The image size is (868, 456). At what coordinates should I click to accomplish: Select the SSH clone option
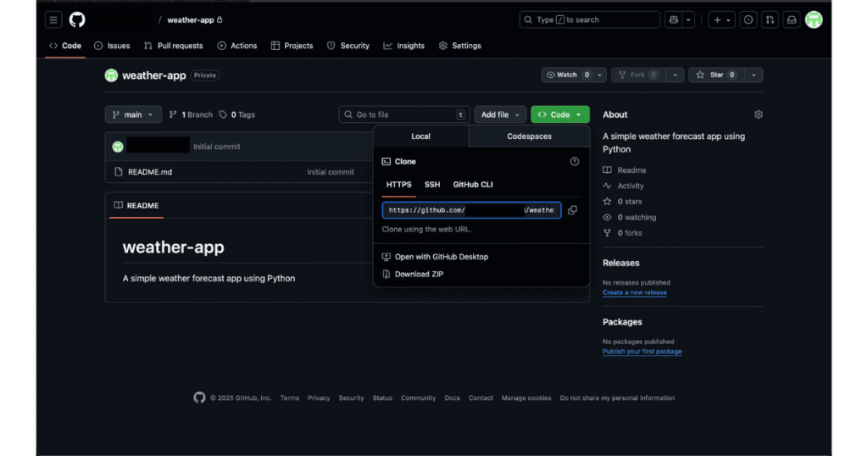[432, 184]
